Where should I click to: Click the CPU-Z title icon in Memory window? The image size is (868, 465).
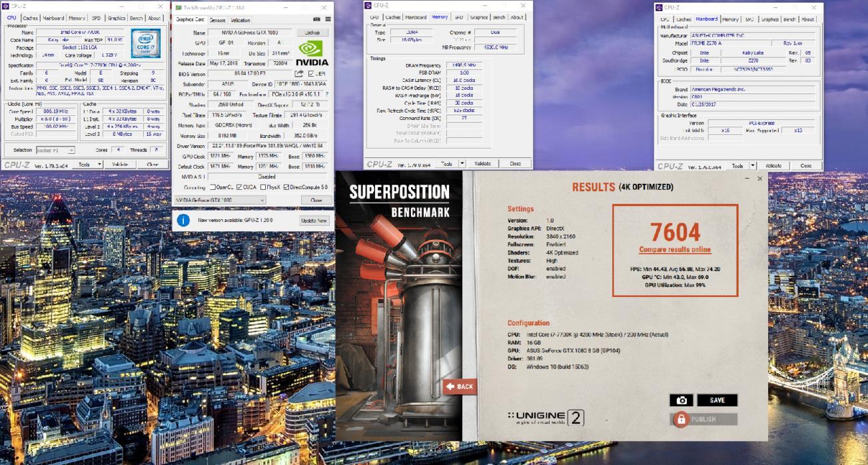click(x=369, y=6)
